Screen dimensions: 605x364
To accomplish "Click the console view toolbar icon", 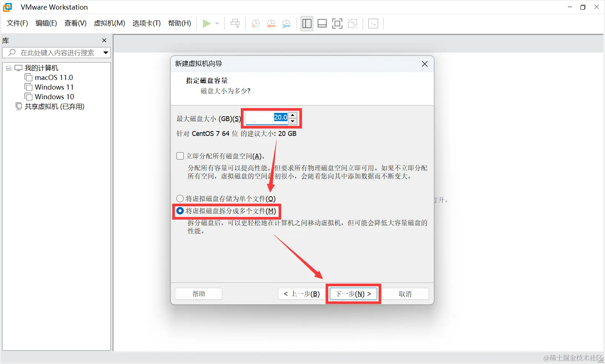I will (373, 24).
